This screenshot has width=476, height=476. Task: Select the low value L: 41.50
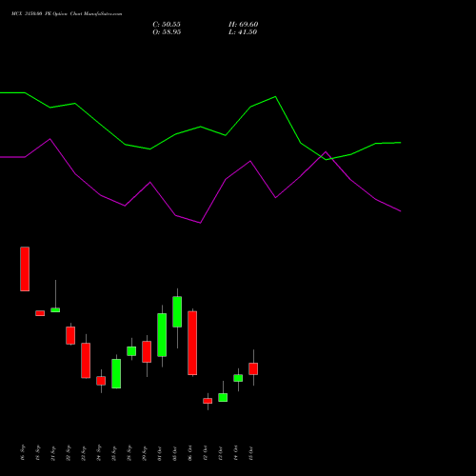(x=243, y=32)
